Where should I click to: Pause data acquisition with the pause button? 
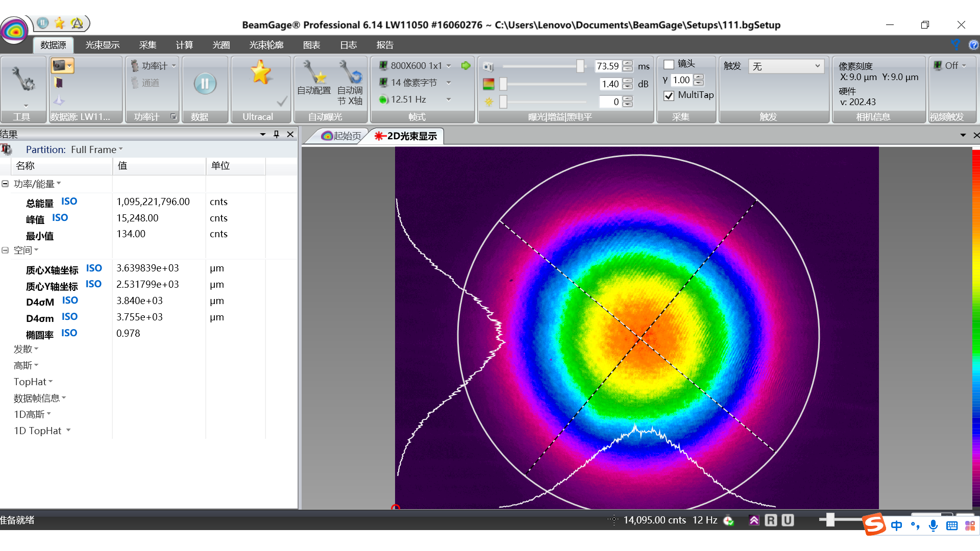(x=205, y=84)
